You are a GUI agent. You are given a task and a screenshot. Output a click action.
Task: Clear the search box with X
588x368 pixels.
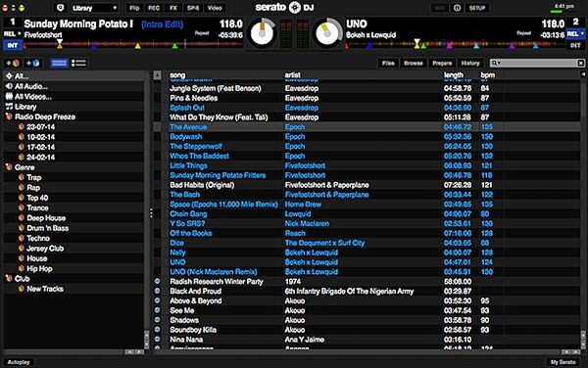tap(581, 63)
